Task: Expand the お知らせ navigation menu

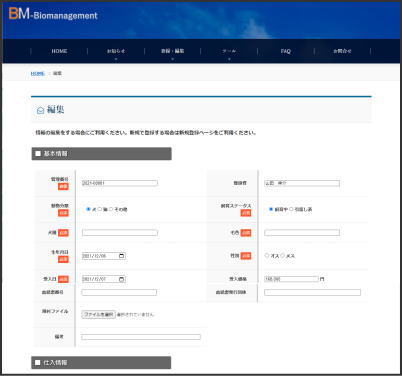Action: click(116, 51)
